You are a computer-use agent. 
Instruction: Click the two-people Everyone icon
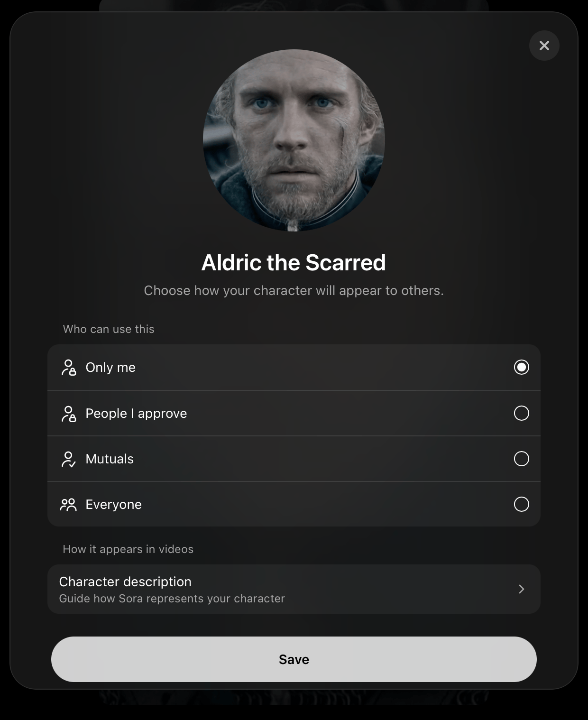tap(68, 505)
